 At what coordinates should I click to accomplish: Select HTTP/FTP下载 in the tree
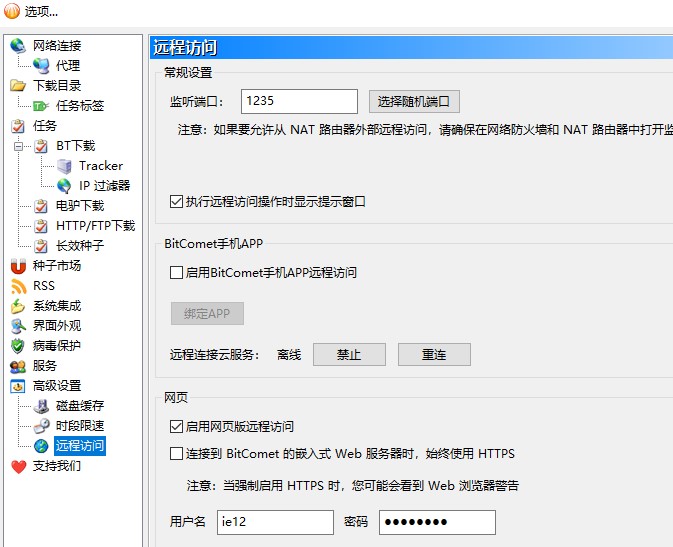[x=95, y=226]
